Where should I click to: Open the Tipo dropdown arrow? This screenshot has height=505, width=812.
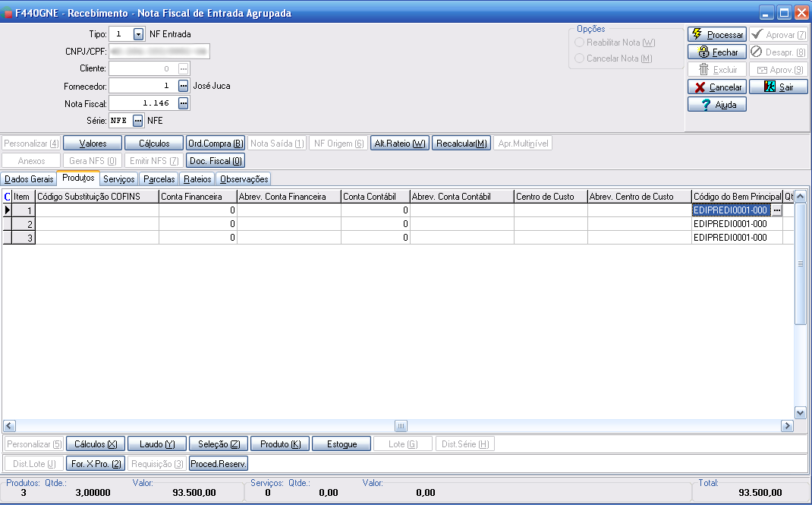coord(138,34)
